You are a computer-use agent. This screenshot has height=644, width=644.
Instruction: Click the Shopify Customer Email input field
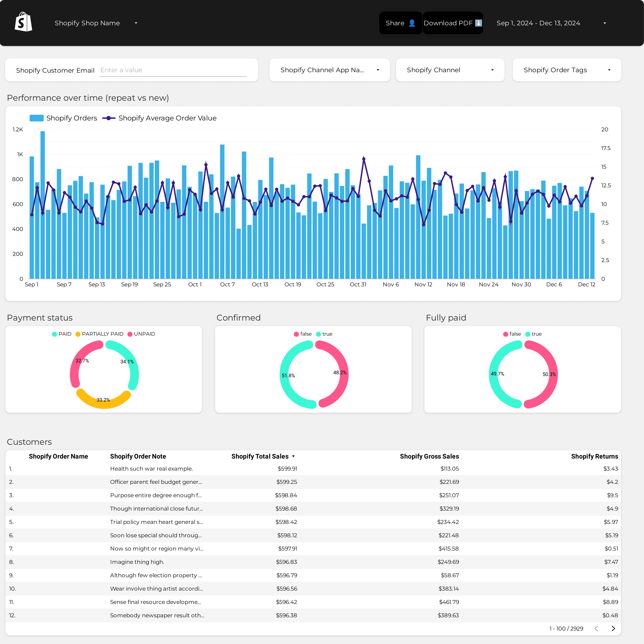point(173,70)
